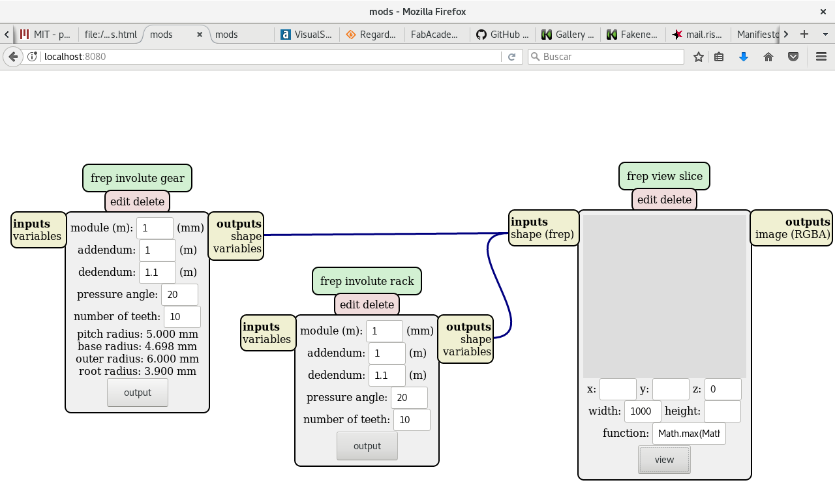Image resolution: width=835 pixels, height=504 pixels.
Task: Click the view slice outputs image (RGBA) port
Action: [793, 234]
